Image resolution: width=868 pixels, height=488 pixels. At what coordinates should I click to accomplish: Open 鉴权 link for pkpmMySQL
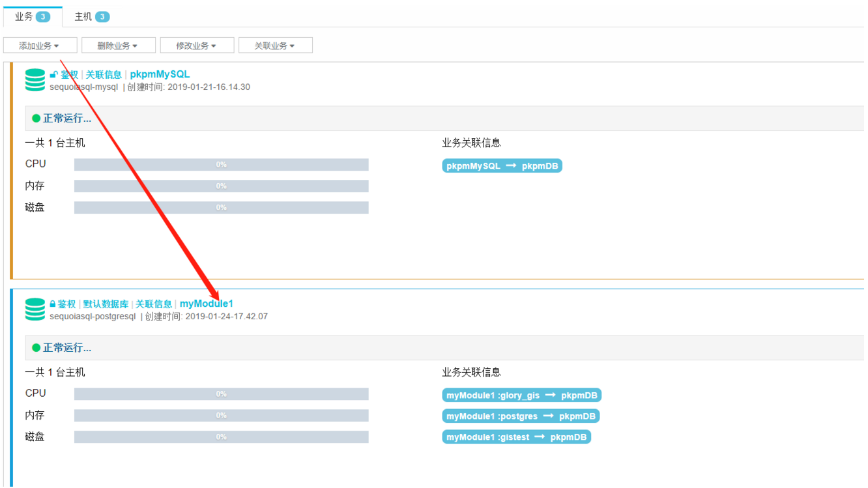68,75
